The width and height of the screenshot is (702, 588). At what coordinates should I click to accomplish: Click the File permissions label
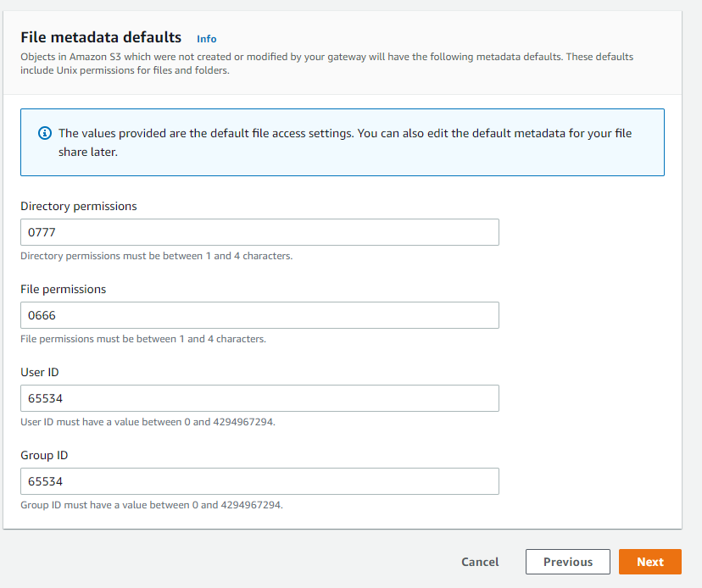point(64,289)
